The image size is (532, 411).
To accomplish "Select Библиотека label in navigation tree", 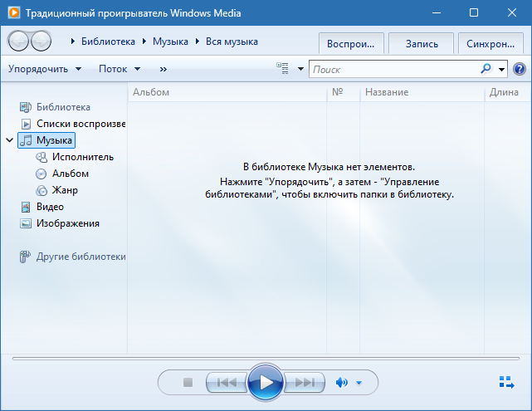I will [63, 107].
